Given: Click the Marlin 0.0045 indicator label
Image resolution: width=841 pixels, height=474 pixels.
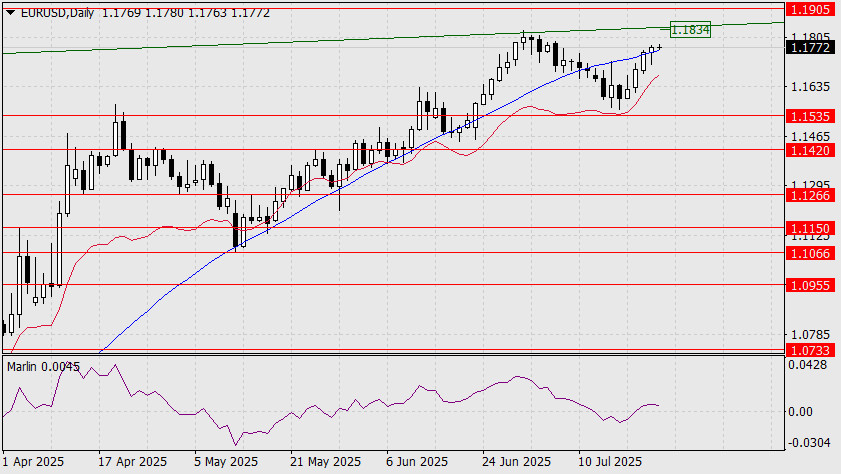Looking at the screenshot, I should pyautogui.click(x=43, y=367).
